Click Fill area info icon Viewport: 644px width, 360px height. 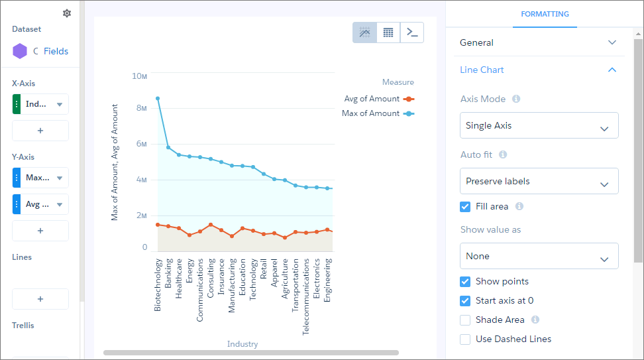pos(519,206)
